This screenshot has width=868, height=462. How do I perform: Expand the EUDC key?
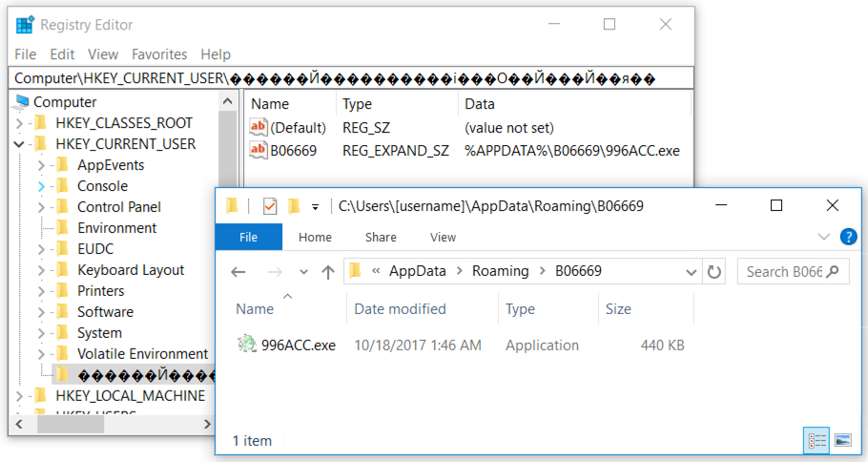[x=41, y=249]
